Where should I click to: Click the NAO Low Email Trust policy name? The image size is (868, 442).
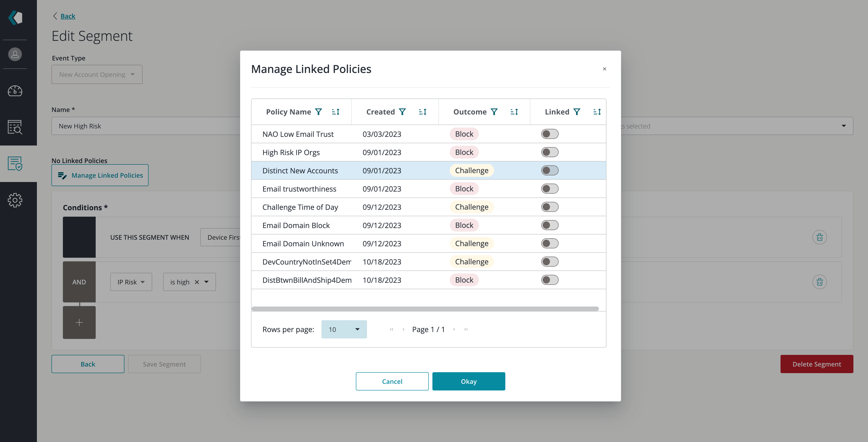point(298,134)
